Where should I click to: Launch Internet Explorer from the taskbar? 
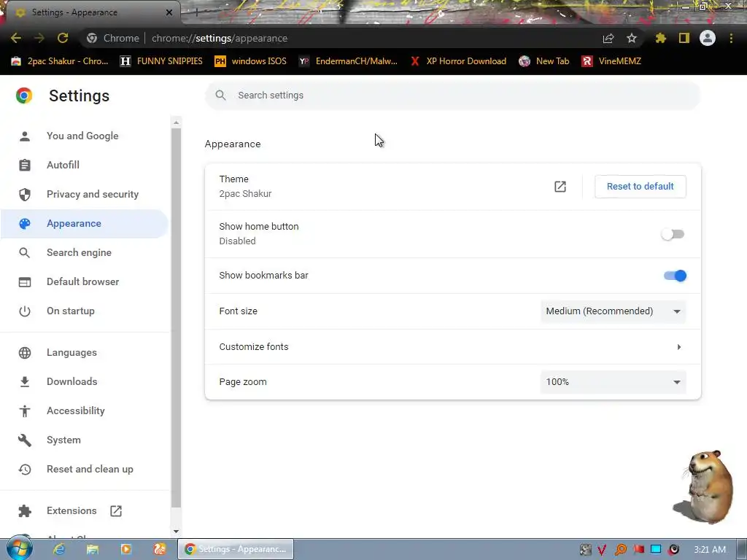[59, 549]
